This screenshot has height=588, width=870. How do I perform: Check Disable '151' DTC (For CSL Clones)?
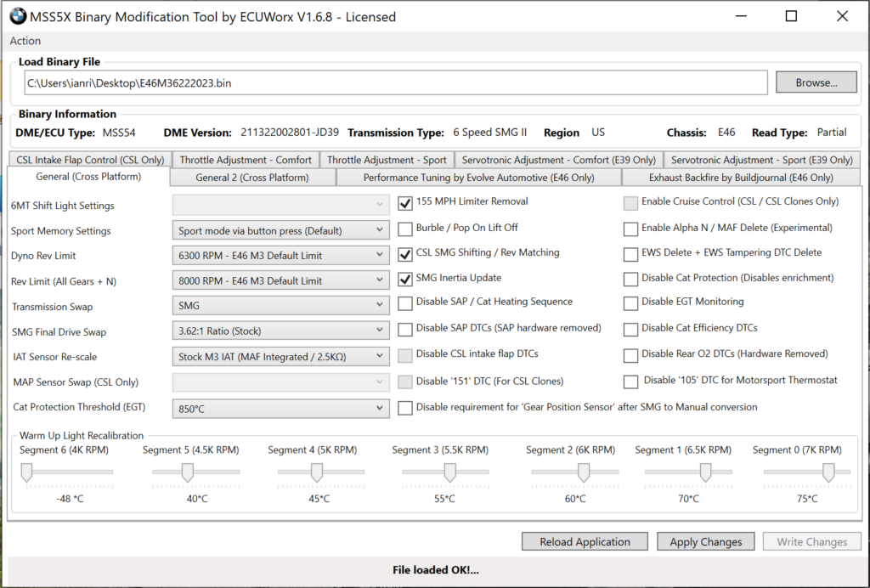(405, 382)
